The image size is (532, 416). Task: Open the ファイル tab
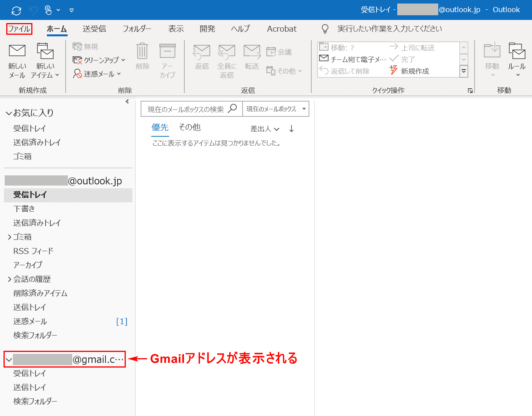coord(19,29)
